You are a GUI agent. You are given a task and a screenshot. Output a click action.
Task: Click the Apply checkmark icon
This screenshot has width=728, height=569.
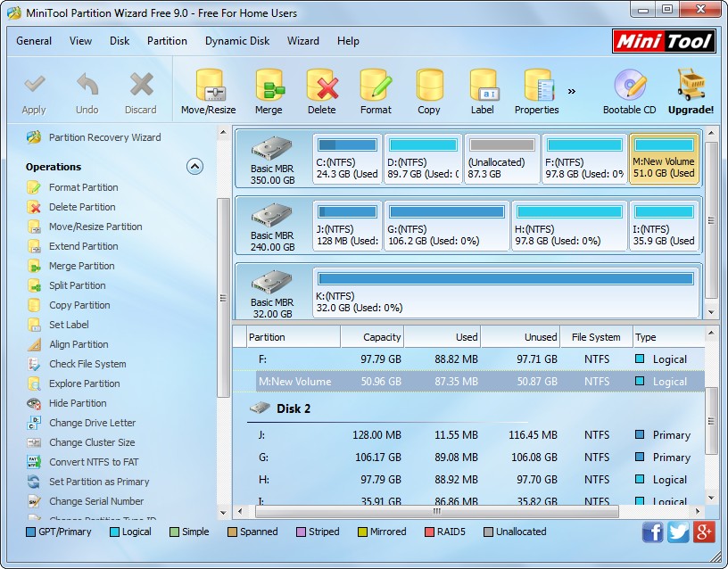click(x=35, y=85)
